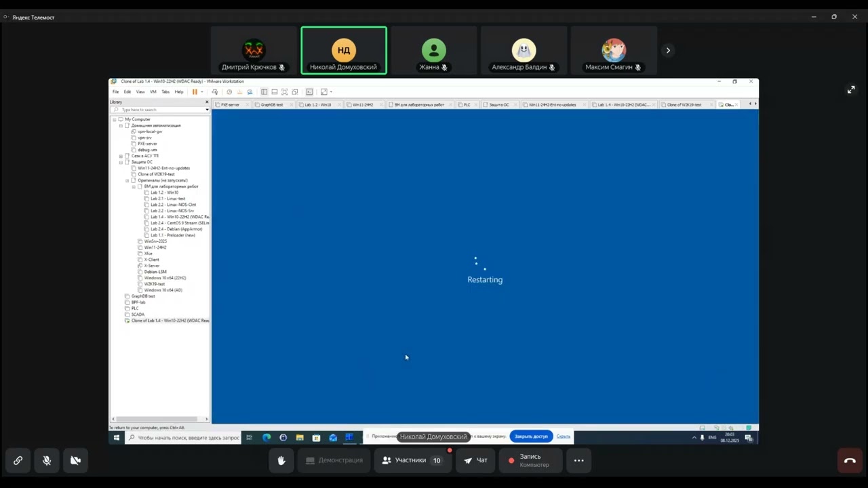The width and height of the screenshot is (868, 488).
Task: Select Lab 2.4 - Debian (AppArmor) VM
Action: coord(176,229)
